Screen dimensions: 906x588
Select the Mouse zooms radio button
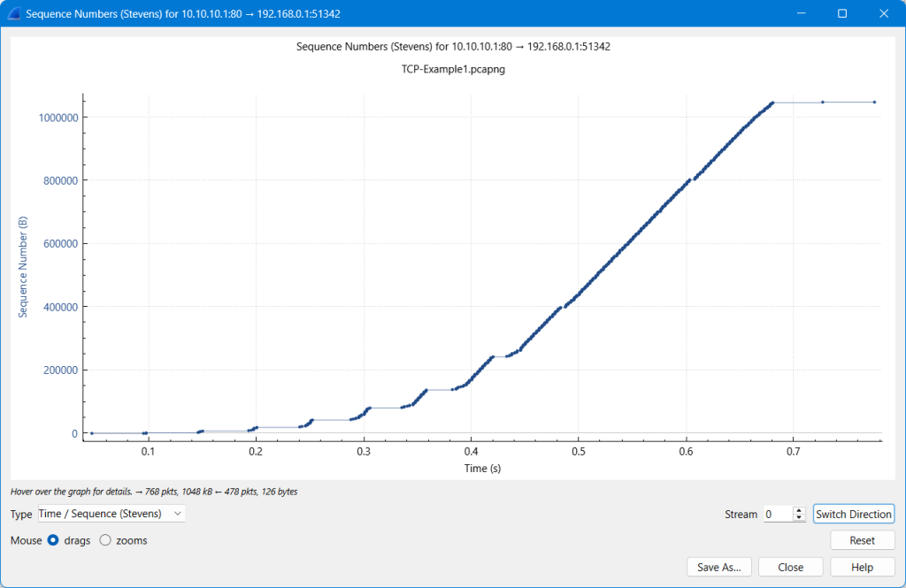(105, 540)
